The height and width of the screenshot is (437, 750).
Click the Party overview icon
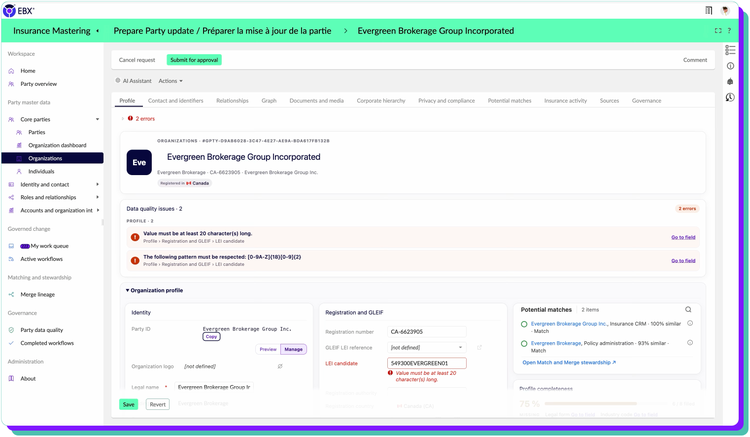pyautogui.click(x=11, y=84)
